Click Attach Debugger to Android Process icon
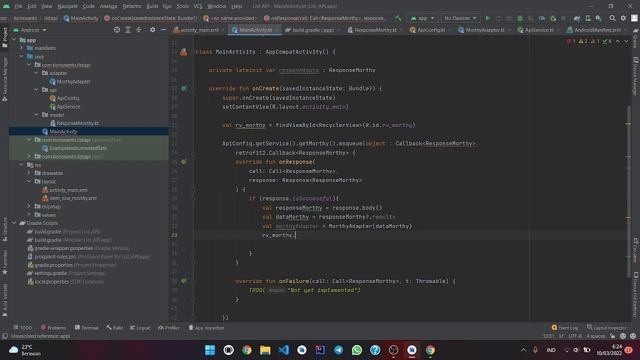The height and width of the screenshot is (360, 640). click(x=553, y=18)
